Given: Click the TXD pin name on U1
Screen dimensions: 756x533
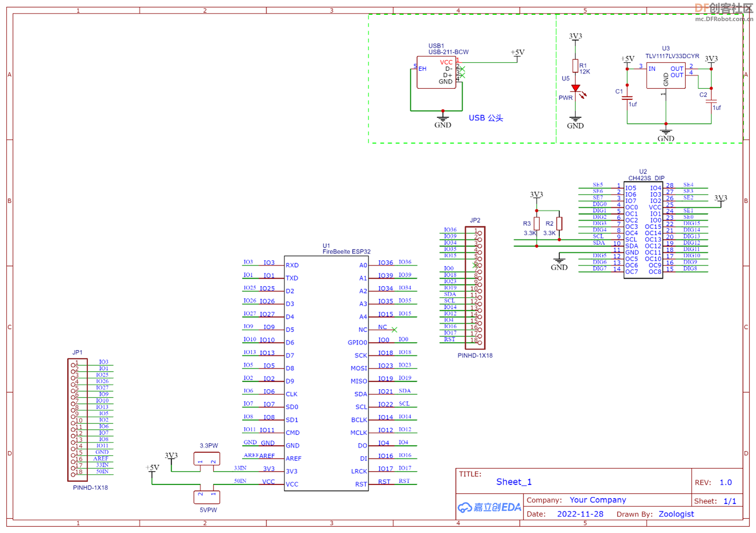Looking at the screenshot, I should [292, 278].
